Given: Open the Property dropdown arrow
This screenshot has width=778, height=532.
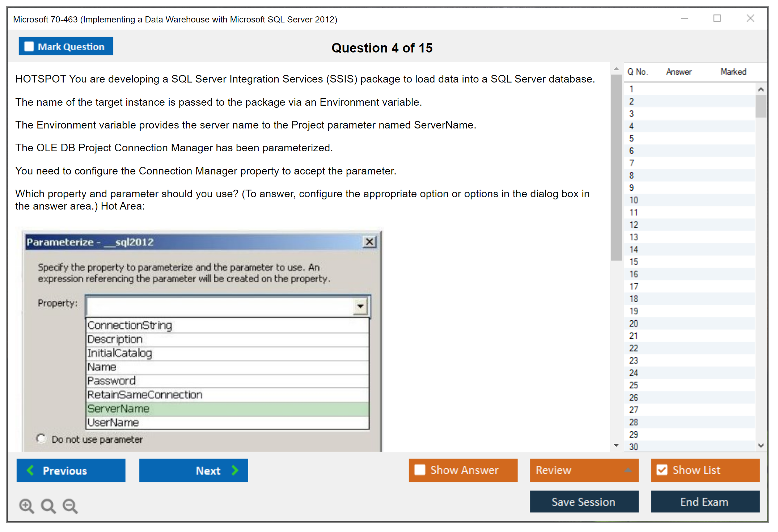Looking at the screenshot, I should click(360, 306).
